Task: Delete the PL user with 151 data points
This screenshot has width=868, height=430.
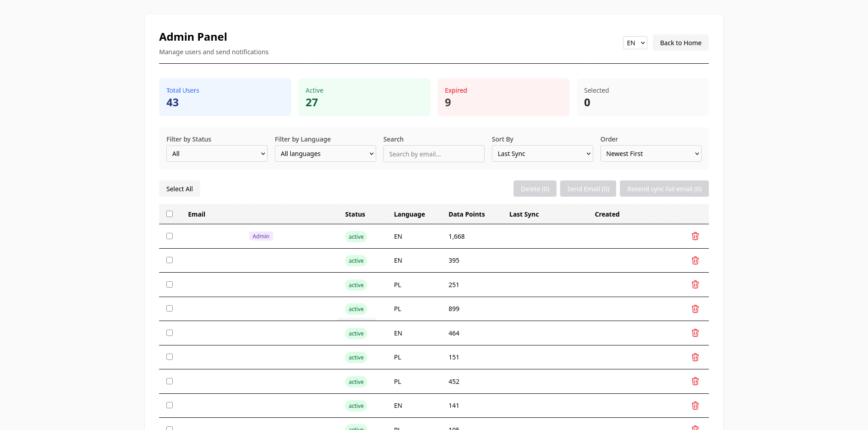Action: (695, 357)
